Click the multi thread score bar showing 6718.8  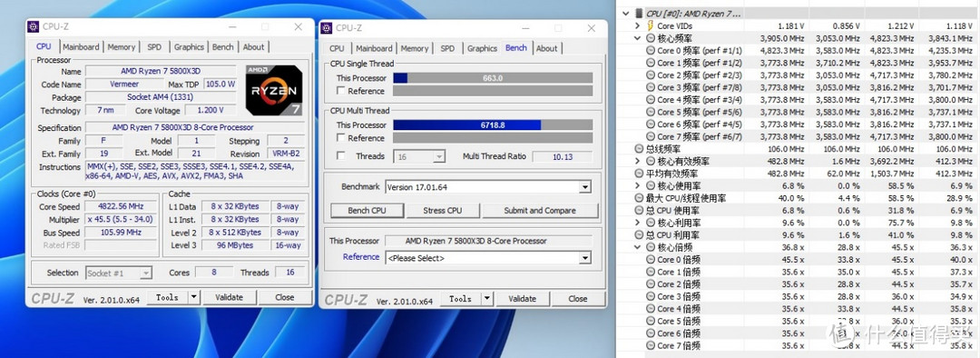click(x=493, y=125)
